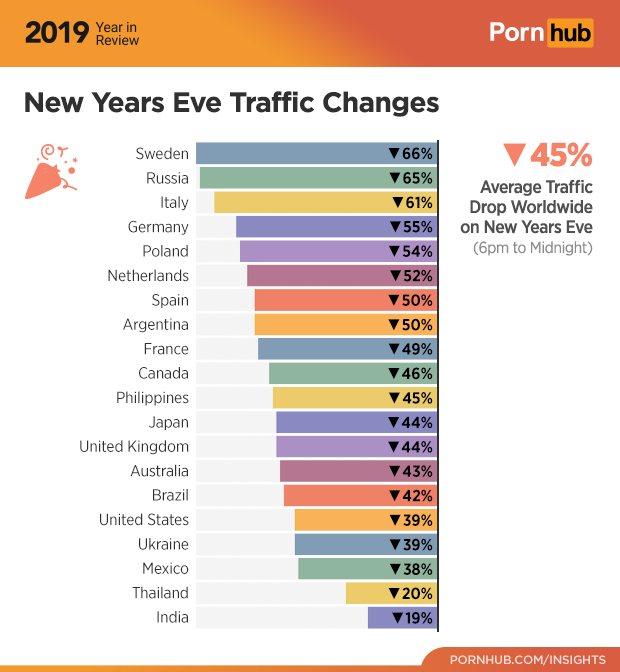The width and height of the screenshot is (620, 672).
Task: Click the down arrow on Brazil's bar
Action: [394, 496]
